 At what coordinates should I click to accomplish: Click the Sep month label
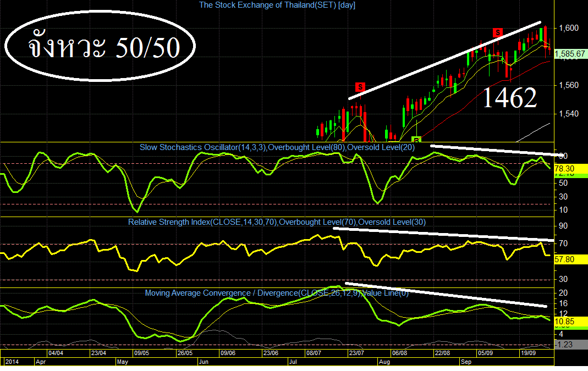pos(466,362)
